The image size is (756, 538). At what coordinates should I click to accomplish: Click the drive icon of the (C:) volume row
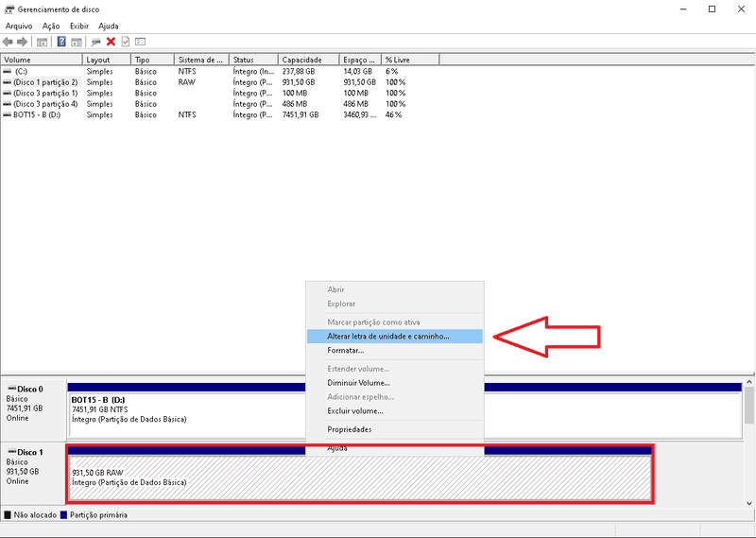coord(8,71)
